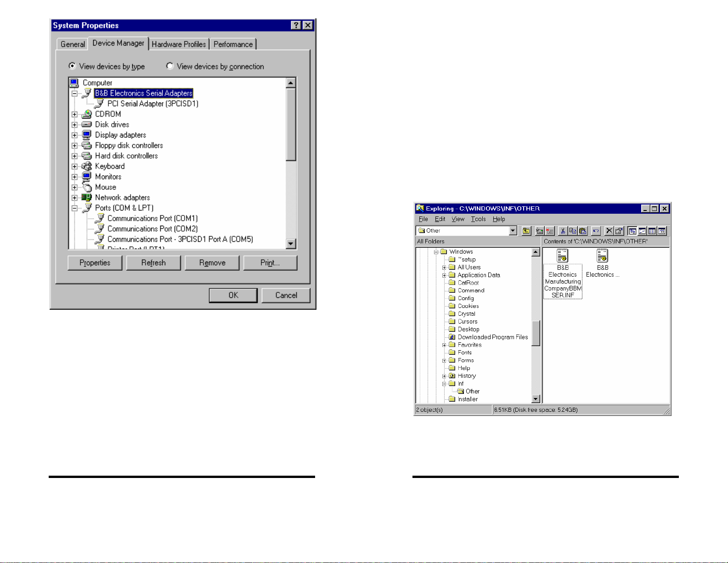
Task: Expand the Floppy disk controllers node
Action: [74, 146]
